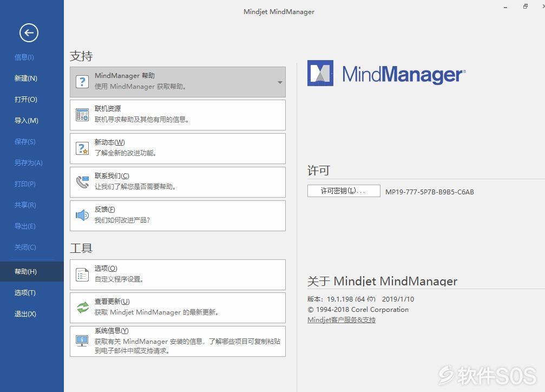The height and width of the screenshot is (392, 545).
Task: Open the 新动态(W) card
Action: click(x=178, y=148)
